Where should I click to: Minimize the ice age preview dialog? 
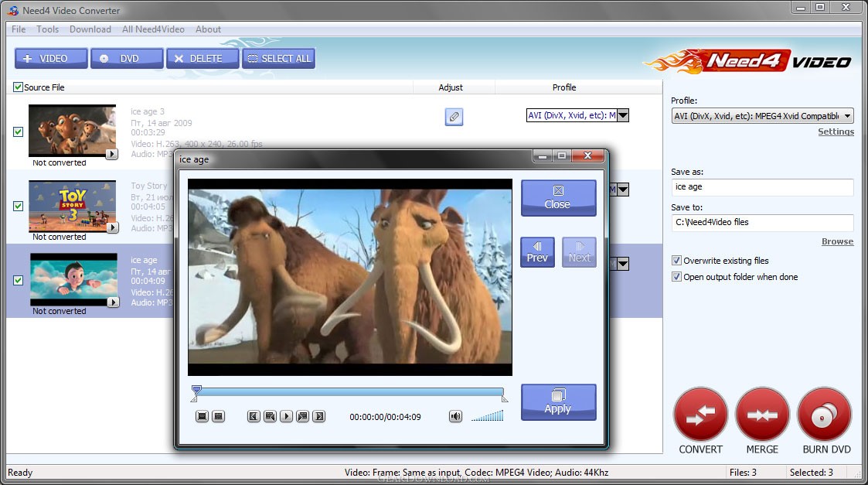click(543, 156)
